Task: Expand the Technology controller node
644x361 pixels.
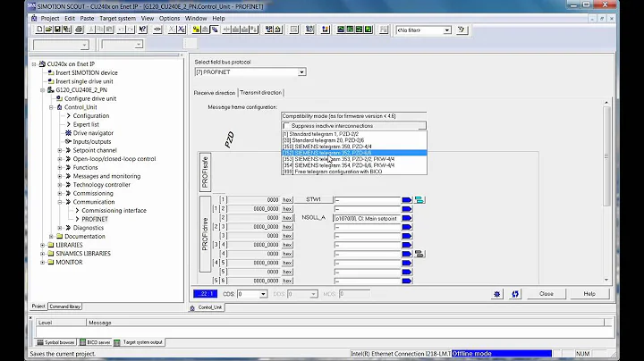Action: [60, 185]
